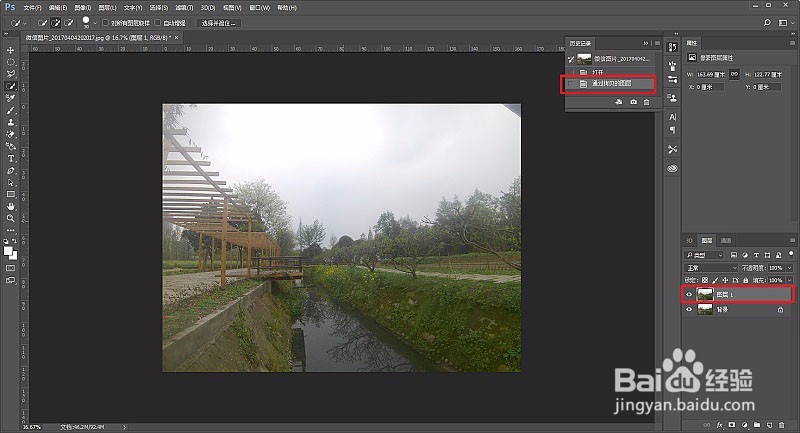
Task: Select the Zoom tool
Action: 10,218
